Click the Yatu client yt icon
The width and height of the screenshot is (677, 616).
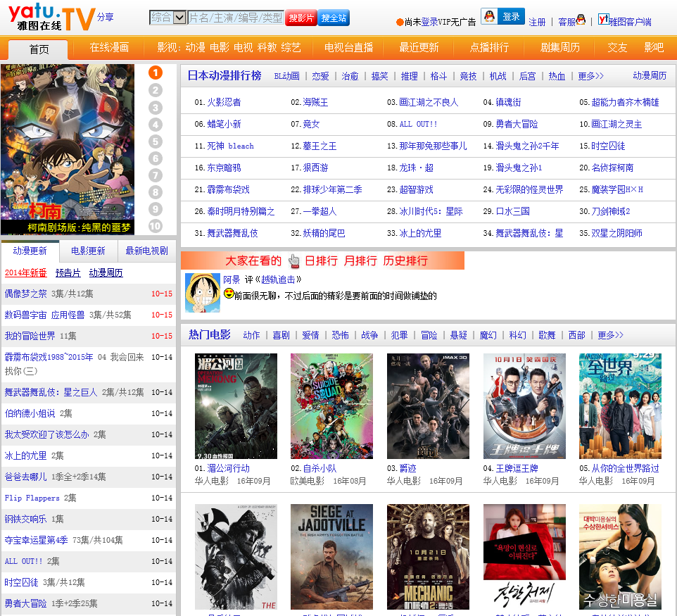[603, 20]
